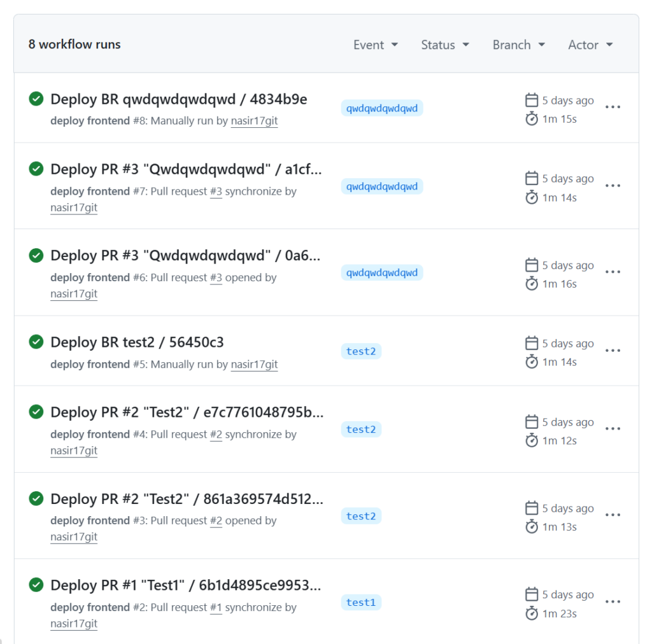Open the Branch filter dropdown
Screen dimensions: 652x644
tap(518, 45)
